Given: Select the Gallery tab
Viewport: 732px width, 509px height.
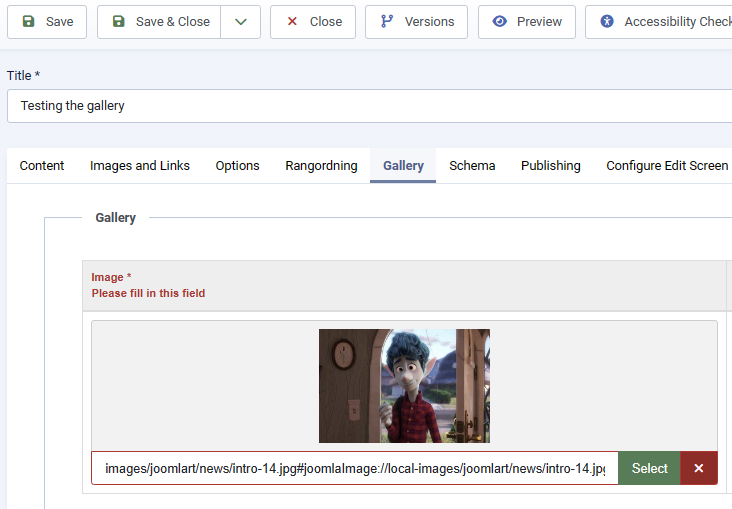Looking at the screenshot, I should pos(403,166).
